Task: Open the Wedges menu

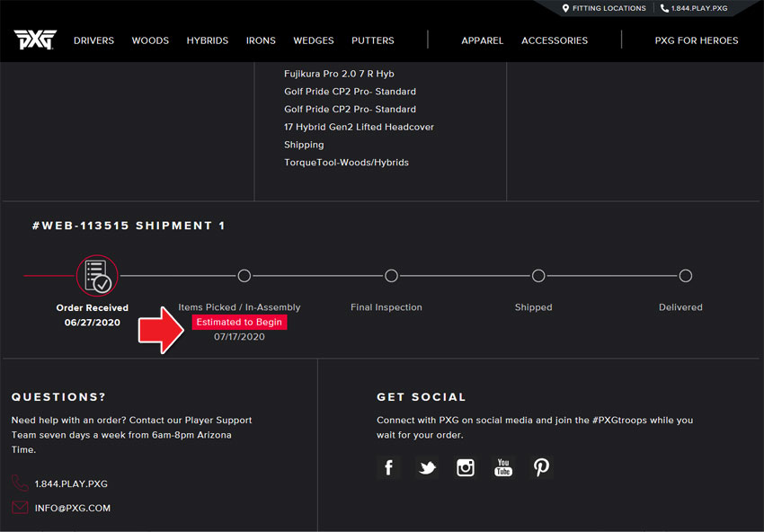Action: (314, 40)
